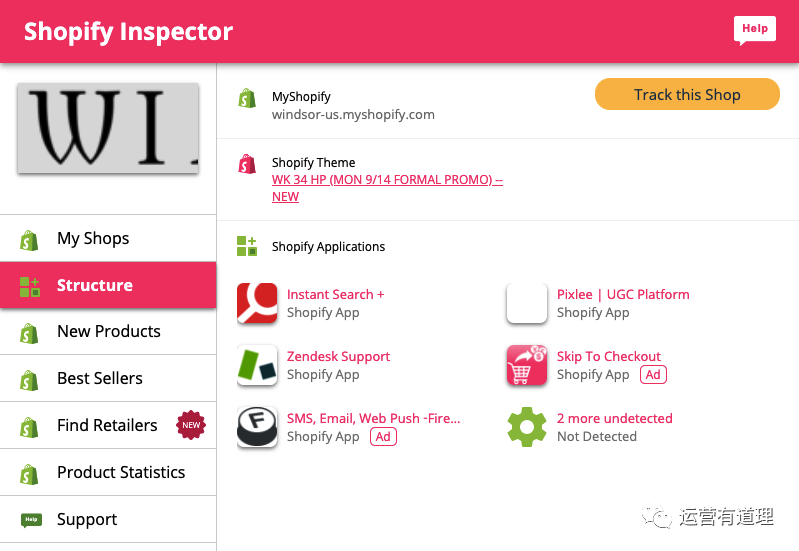This screenshot has height=551, width=799.
Task: Go to New Products section
Action: pos(108,331)
